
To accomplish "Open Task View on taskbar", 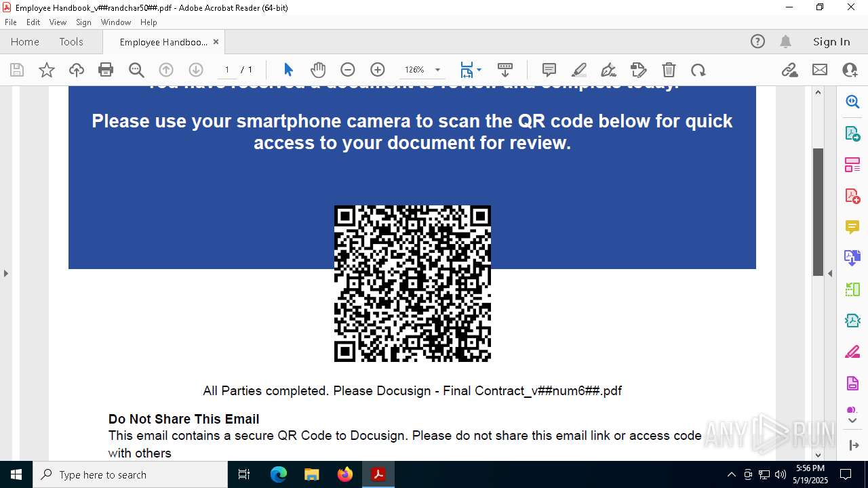I will pos(245,474).
